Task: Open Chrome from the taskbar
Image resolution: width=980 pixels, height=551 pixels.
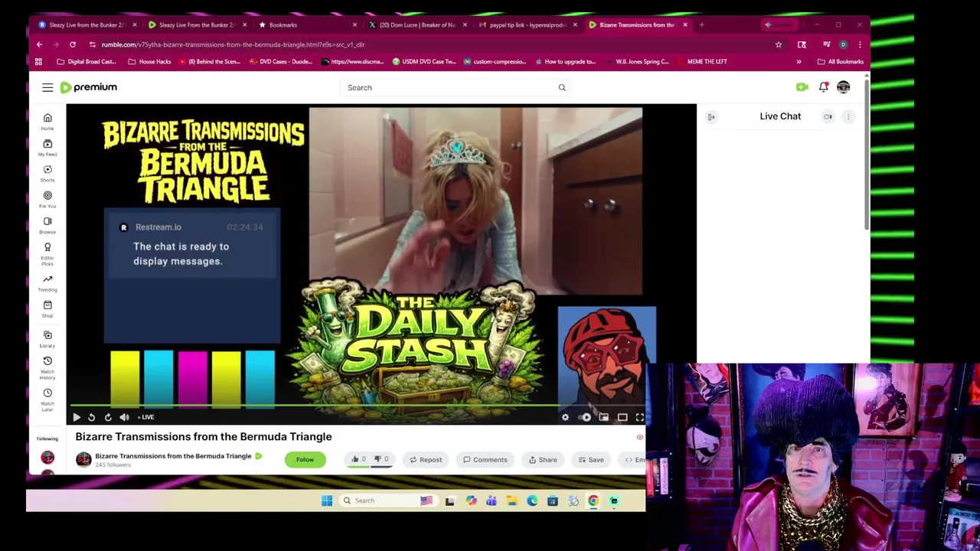Action: click(593, 500)
